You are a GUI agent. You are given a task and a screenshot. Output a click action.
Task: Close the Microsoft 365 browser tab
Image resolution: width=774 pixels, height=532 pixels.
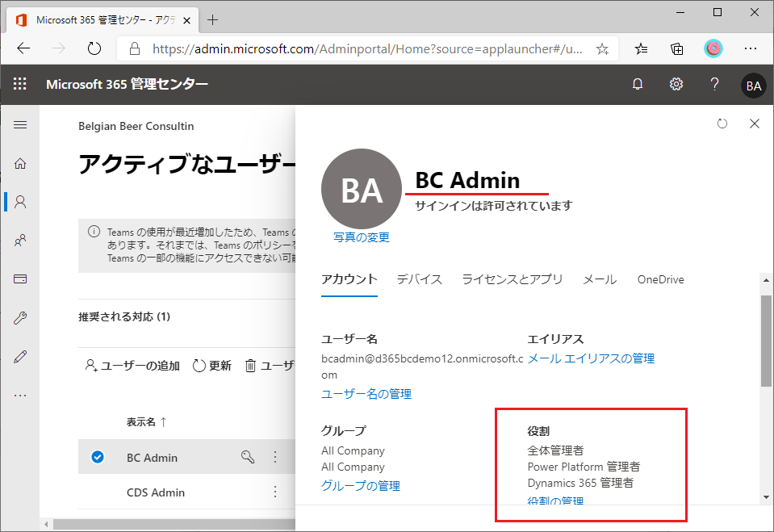point(186,20)
